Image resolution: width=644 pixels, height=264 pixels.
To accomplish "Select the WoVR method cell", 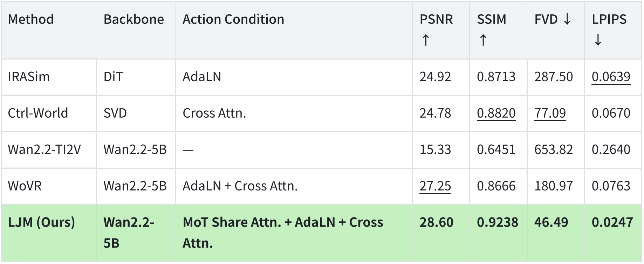I will click(x=49, y=186).
